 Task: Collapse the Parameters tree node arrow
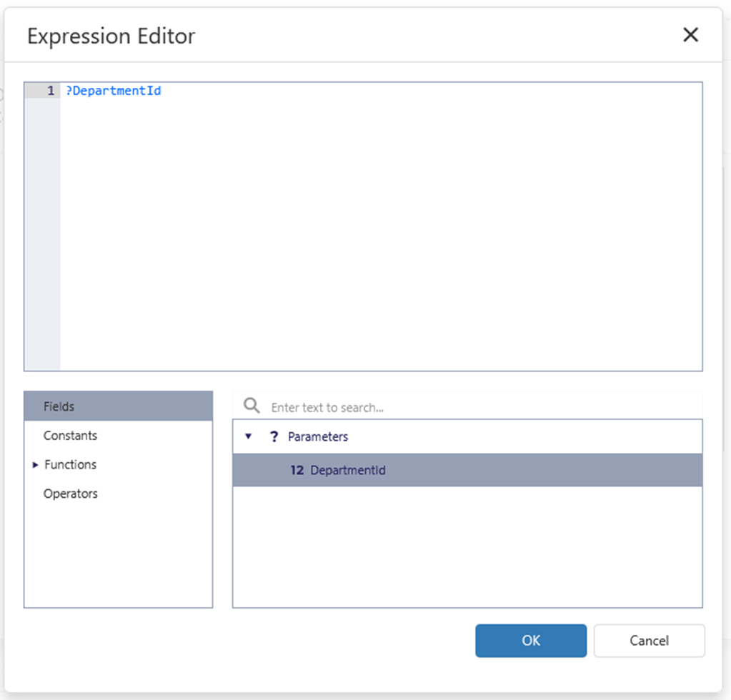click(249, 436)
